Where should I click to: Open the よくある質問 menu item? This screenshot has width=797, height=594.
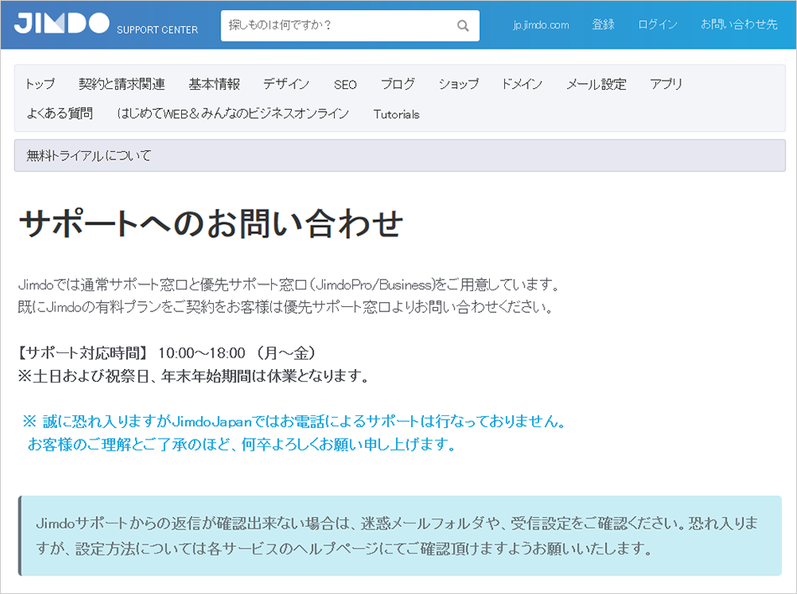pos(59,113)
